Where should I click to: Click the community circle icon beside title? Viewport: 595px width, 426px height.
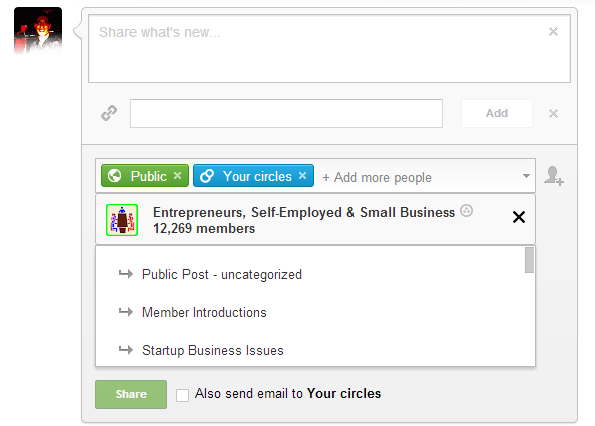pos(466,211)
